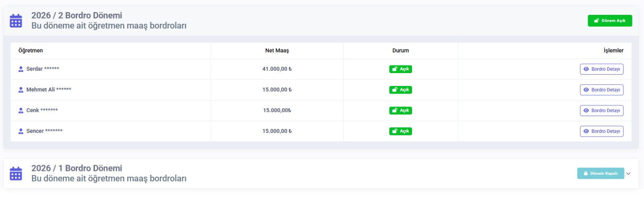This screenshot has width=644, height=204.
Task: Open Bordro Detayı for Cenk
Action: (x=601, y=110)
